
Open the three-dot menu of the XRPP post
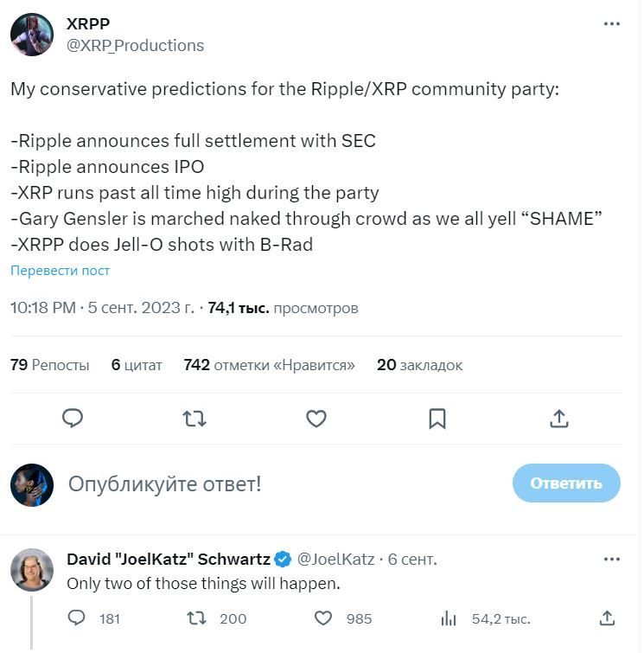(x=611, y=23)
